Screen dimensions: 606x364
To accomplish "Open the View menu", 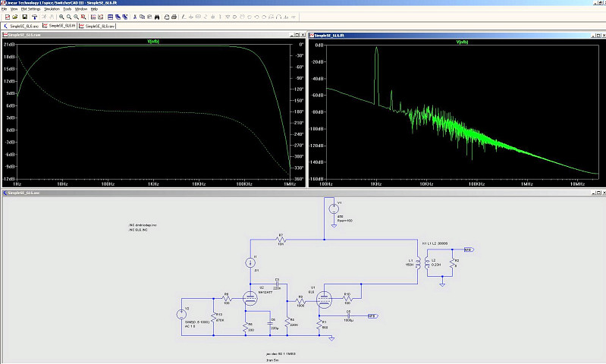I will tap(14, 9).
